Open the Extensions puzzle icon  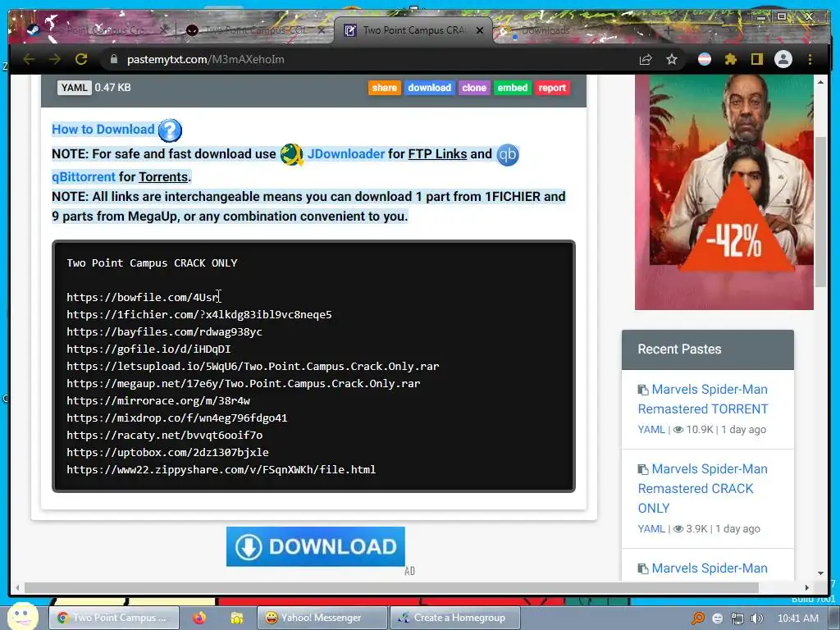point(731,59)
